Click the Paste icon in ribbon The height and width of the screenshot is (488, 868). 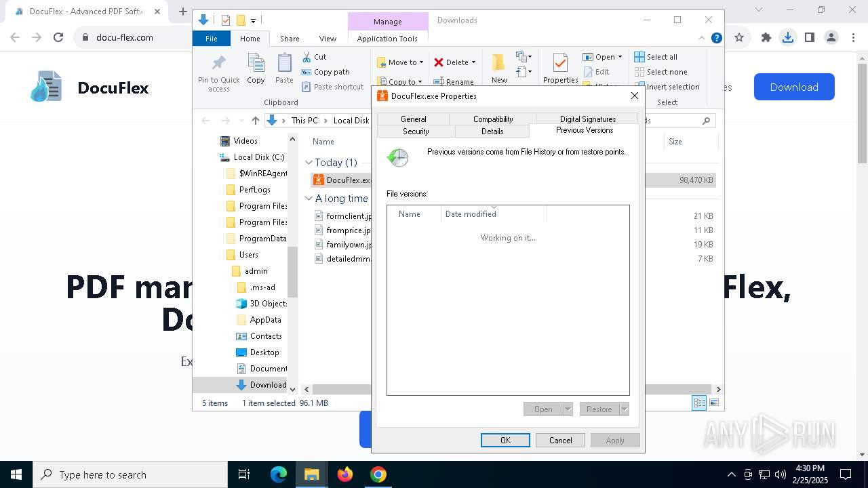coord(284,69)
